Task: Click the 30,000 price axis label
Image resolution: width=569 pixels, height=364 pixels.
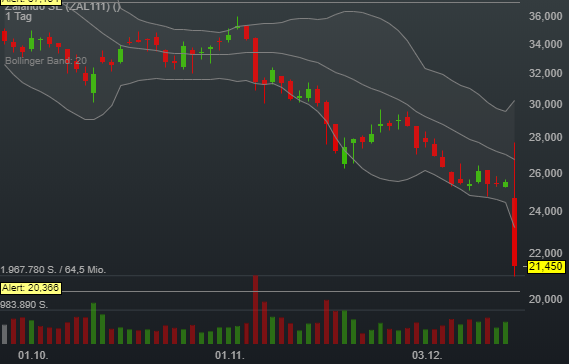Action: (x=545, y=105)
